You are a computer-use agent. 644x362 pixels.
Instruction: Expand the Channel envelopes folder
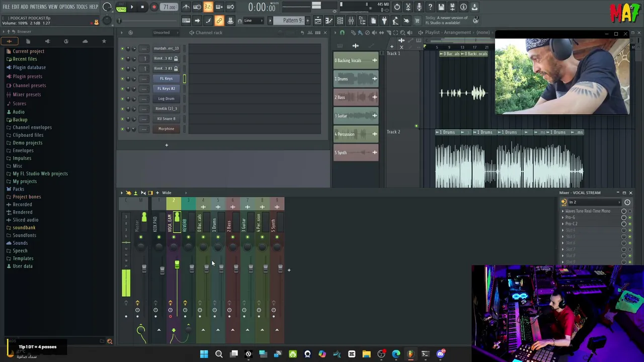(x=32, y=127)
